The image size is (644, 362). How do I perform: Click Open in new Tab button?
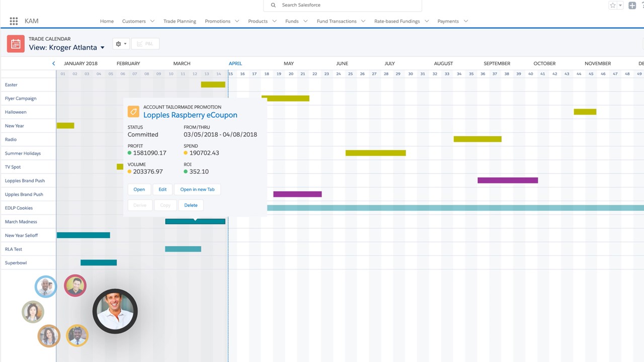click(x=197, y=190)
